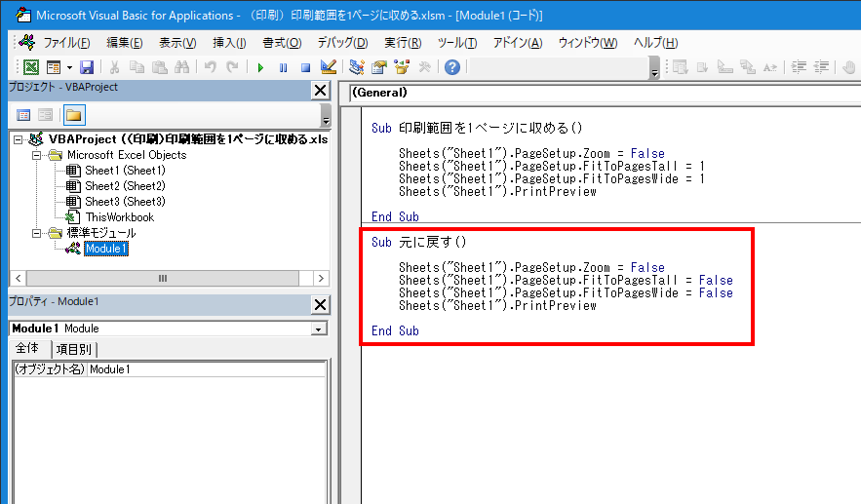861x504 pixels.
Task: Open 書式(O) menu
Action: coord(282,42)
